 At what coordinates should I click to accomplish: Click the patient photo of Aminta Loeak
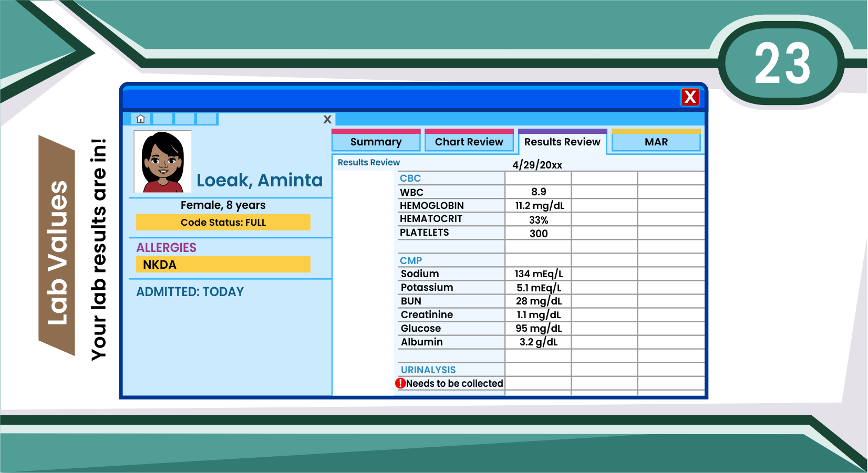tap(163, 162)
